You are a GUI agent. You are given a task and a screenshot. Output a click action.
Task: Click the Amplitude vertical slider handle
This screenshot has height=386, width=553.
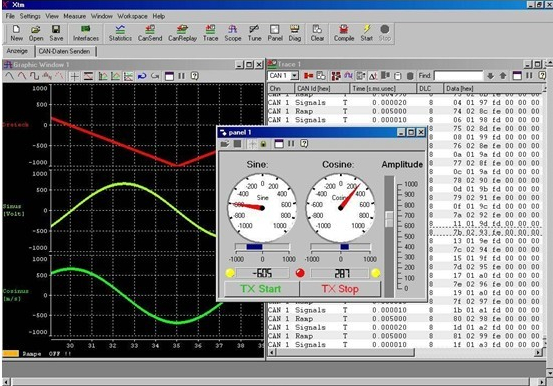389,219
